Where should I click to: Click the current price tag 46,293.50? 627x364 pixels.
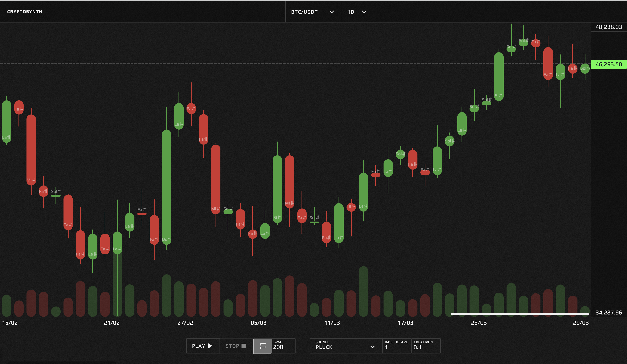pyautogui.click(x=609, y=64)
